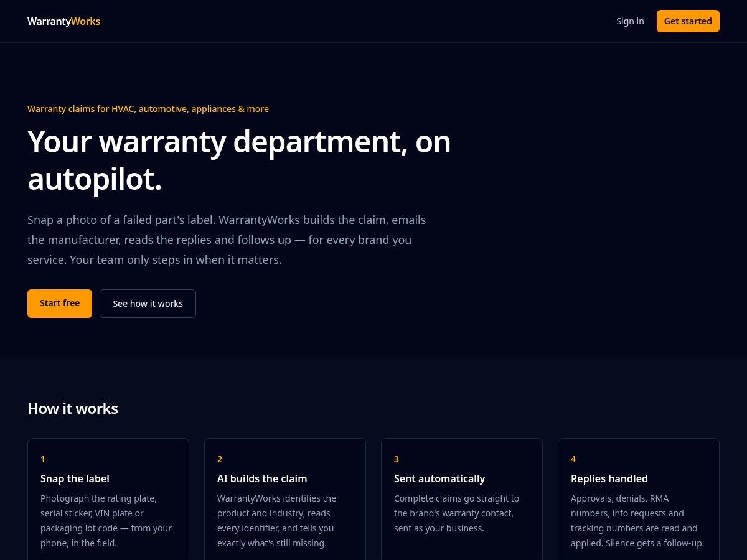Click the orange tagline about HVAC, automotive
This screenshot has width=747, height=560.
[148, 109]
